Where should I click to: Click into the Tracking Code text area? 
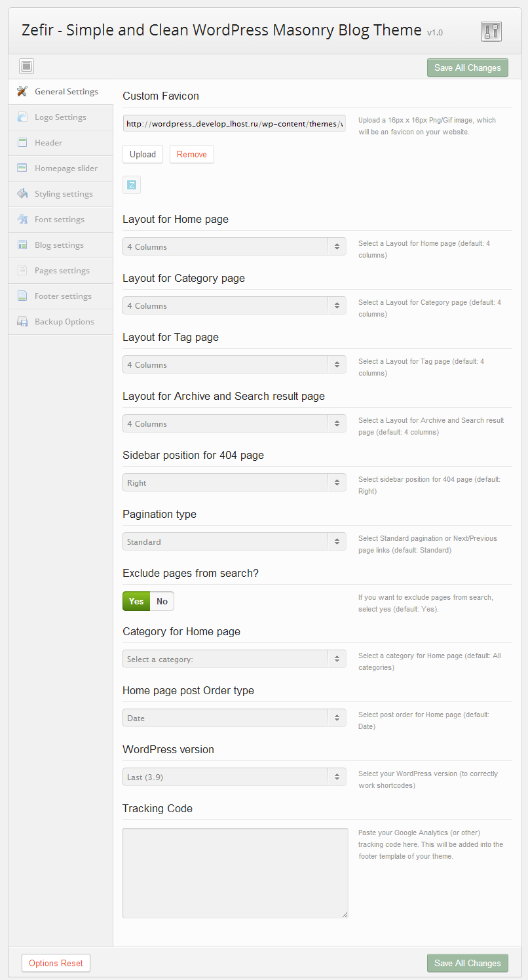point(235,872)
